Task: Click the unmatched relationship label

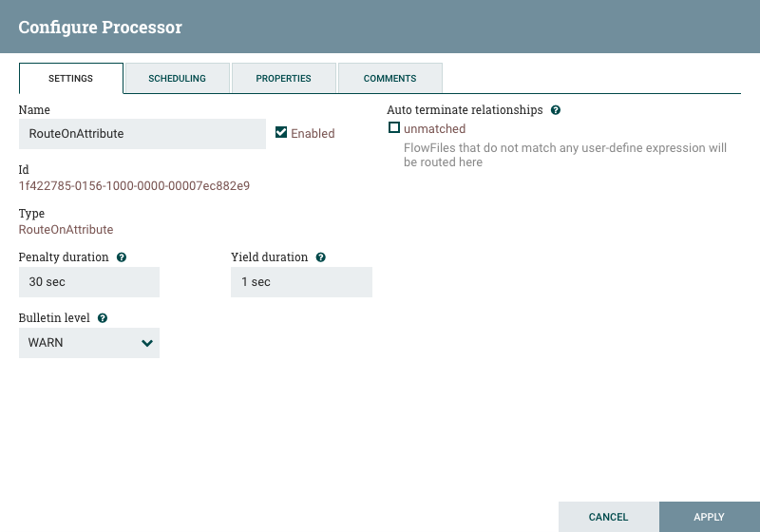Action: point(434,129)
